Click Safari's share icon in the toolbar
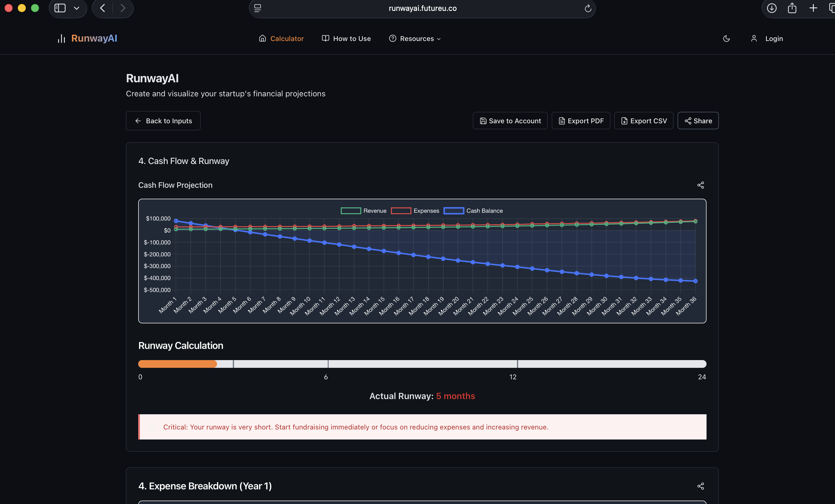This screenshot has height=504, width=835. pos(792,8)
